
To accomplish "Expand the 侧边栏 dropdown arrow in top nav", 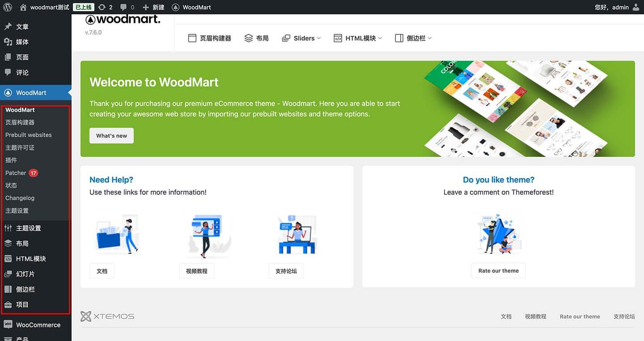I will (430, 38).
